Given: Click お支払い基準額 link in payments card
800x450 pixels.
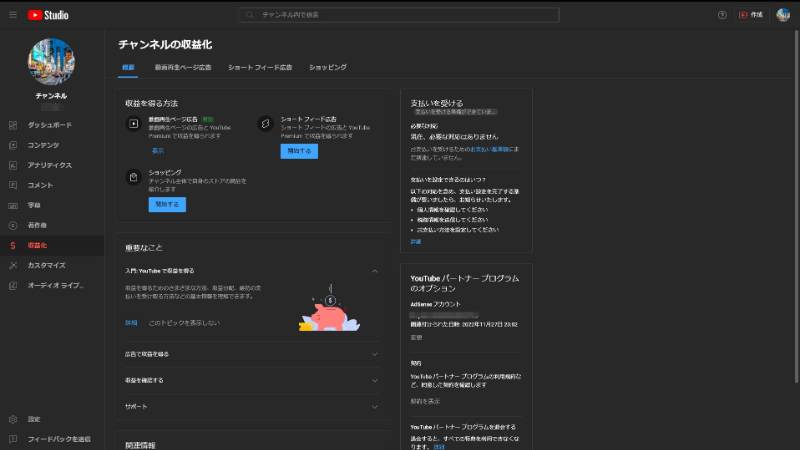Looking at the screenshot, I should (x=489, y=149).
